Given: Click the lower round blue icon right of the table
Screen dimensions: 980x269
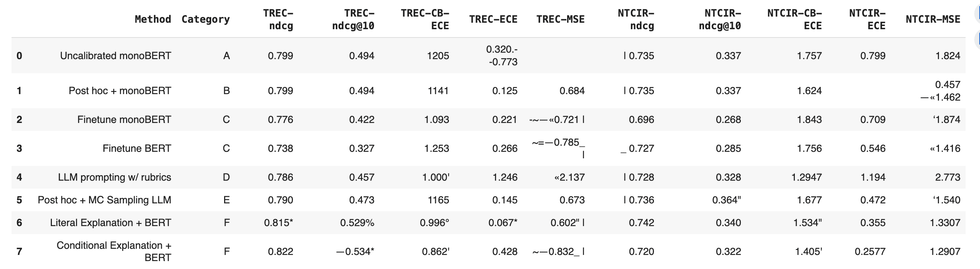Looking at the screenshot, I should pyautogui.click(x=977, y=40).
